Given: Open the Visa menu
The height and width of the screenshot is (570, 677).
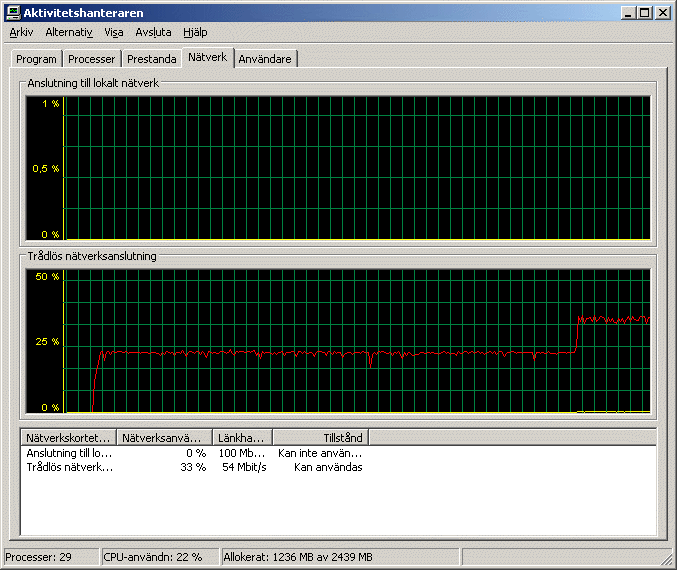Looking at the screenshot, I should click(x=114, y=32).
